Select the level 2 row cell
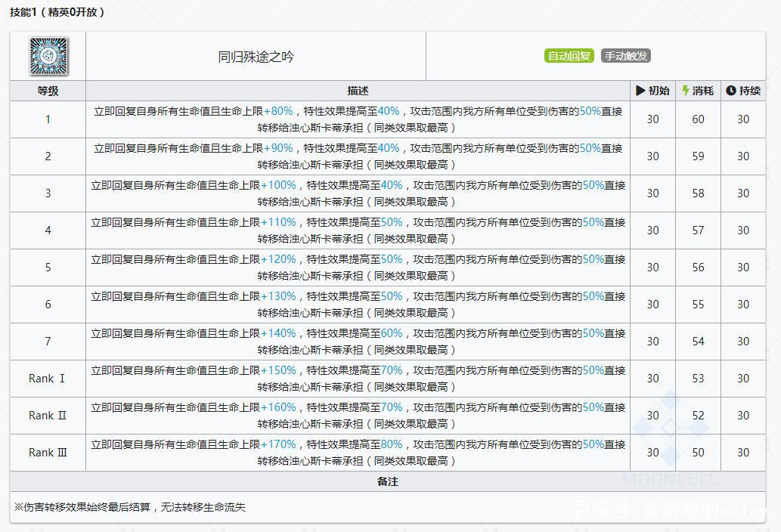This screenshot has width=781, height=532. [x=48, y=156]
